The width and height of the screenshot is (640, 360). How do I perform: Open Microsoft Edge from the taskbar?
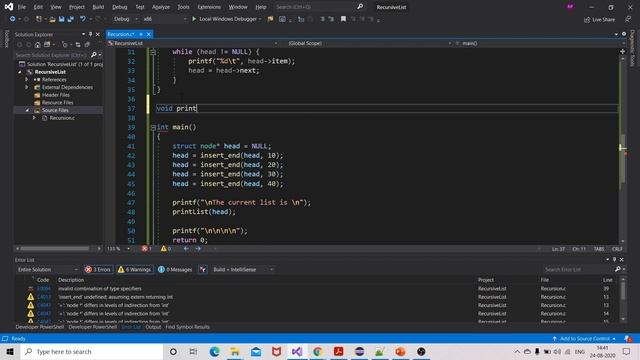214,351
